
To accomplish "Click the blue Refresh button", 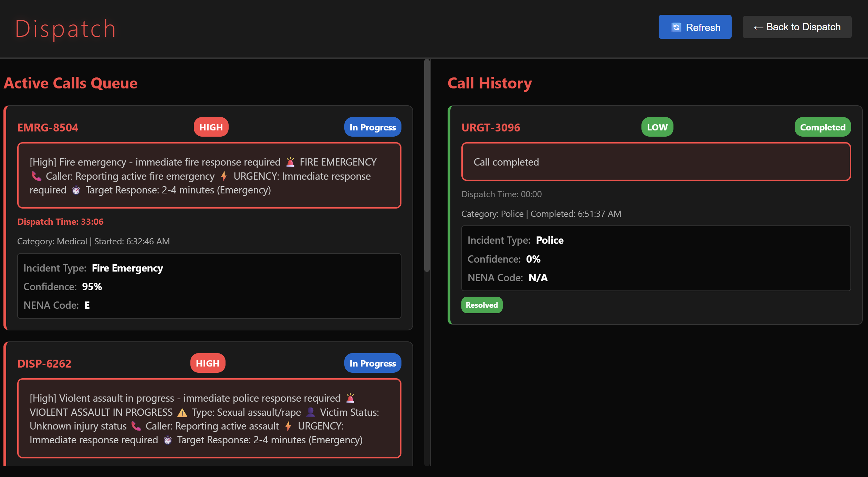I will pyautogui.click(x=695, y=27).
